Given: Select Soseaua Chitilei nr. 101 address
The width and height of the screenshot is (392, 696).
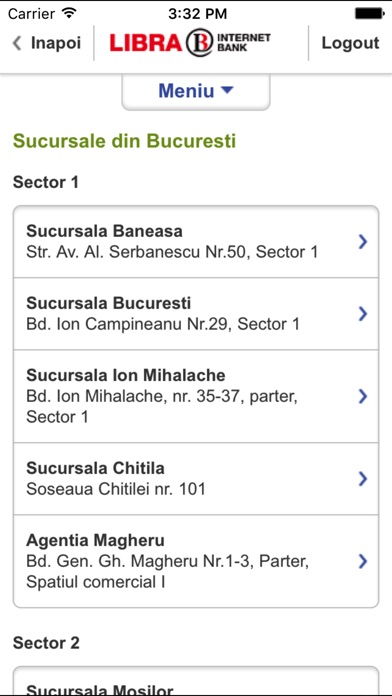Looking at the screenshot, I should (116, 489).
